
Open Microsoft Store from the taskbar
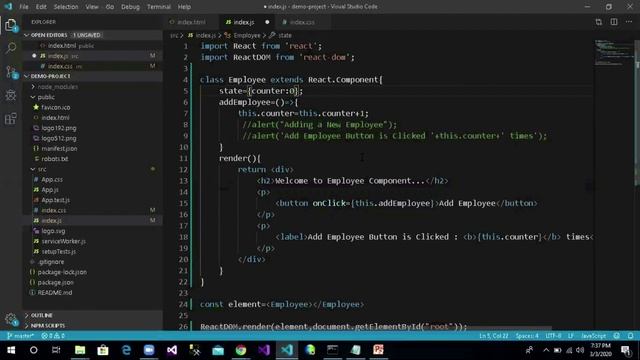point(103,350)
